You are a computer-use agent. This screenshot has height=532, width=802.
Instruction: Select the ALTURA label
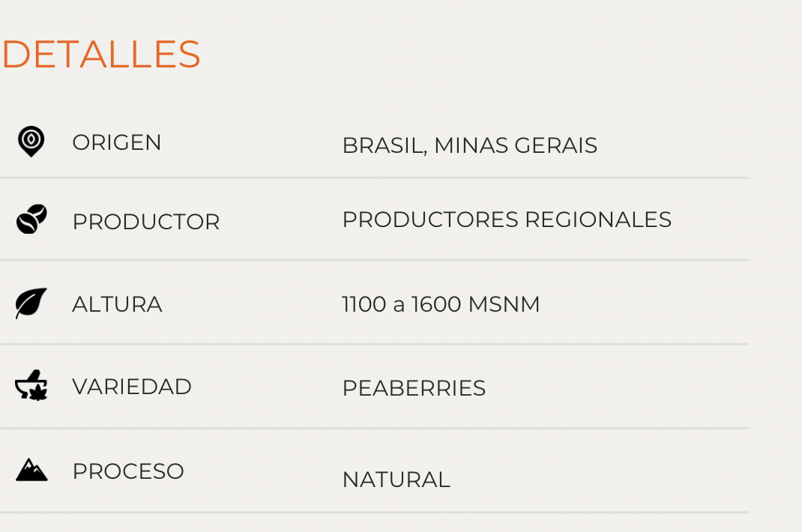pyautogui.click(x=117, y=304)
